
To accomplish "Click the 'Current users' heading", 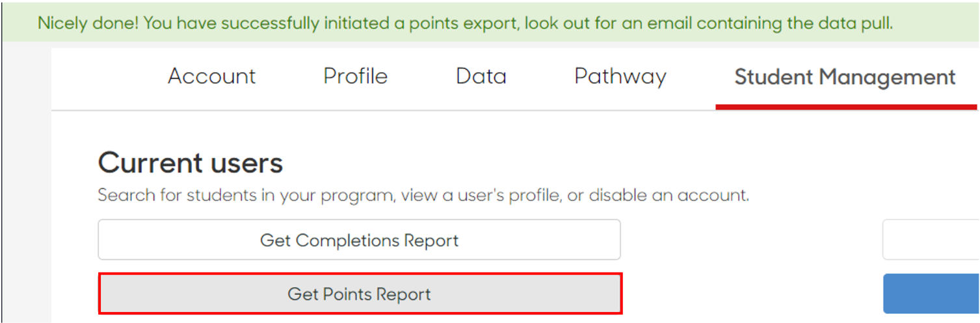I will tap(191, 162).
